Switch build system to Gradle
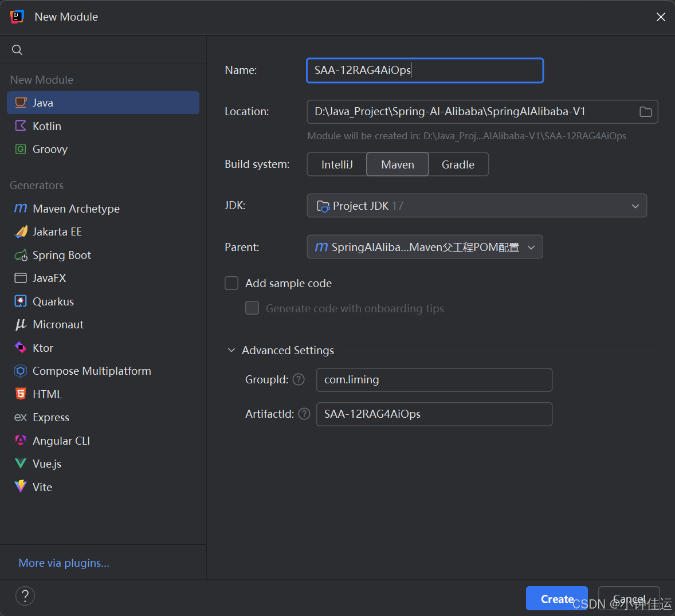This screenshot has width=675, height=616. 458,164
